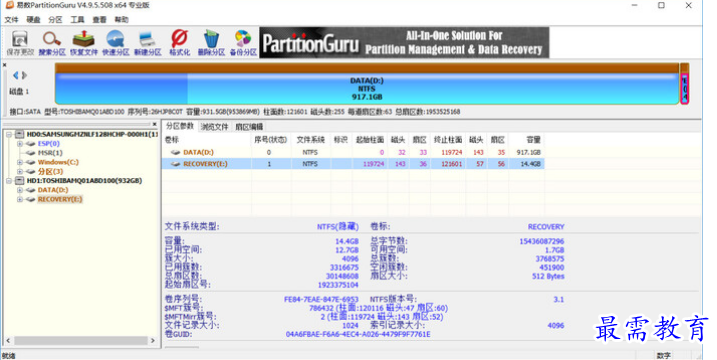Click the 新建分区 (New Partition) toolbar icon
717x360 pixels.
[147, 39]
